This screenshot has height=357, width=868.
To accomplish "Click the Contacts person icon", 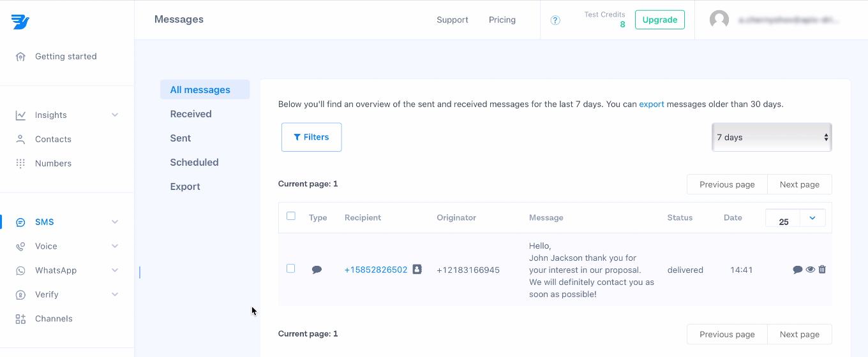I will 20,139.
